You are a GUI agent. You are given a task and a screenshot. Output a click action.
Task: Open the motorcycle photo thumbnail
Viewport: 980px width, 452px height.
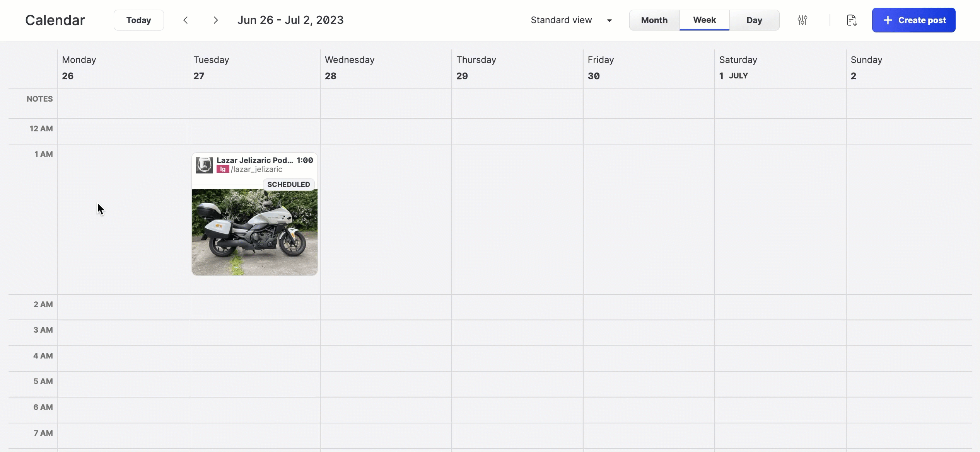point(254,232)
